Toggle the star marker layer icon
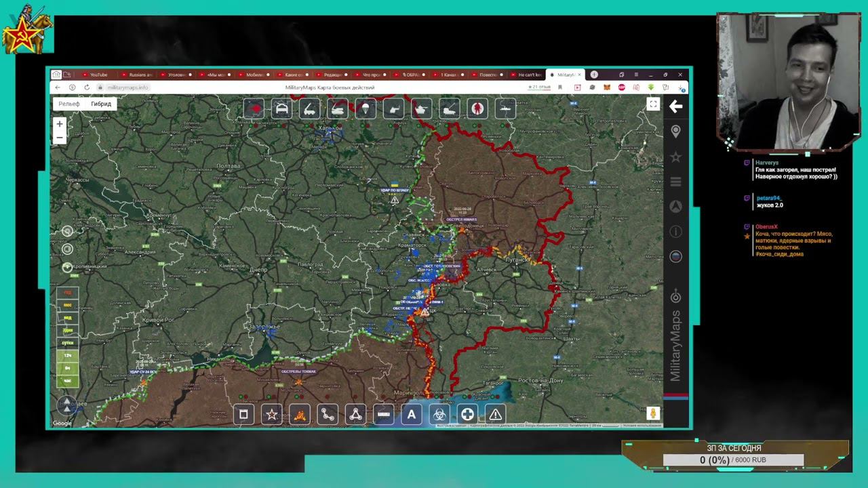 [272, 414]
